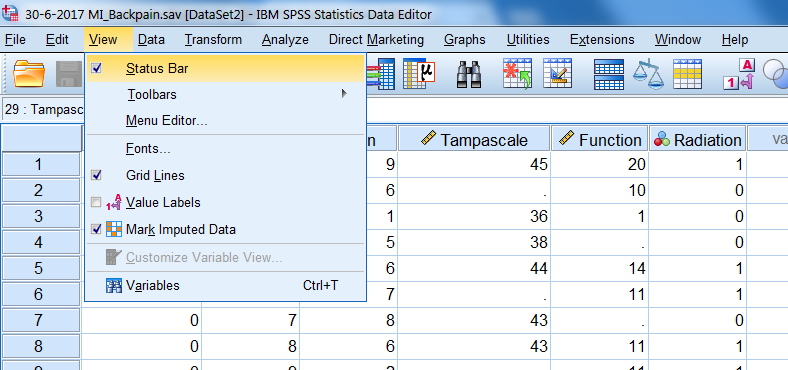The image size is (788, 370).
Task: Click the SPSS application icon in title bar
Action: (x=11, y=13)
